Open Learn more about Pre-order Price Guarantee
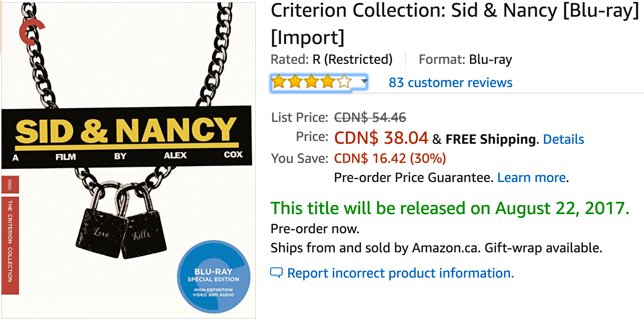 [531, 178]
